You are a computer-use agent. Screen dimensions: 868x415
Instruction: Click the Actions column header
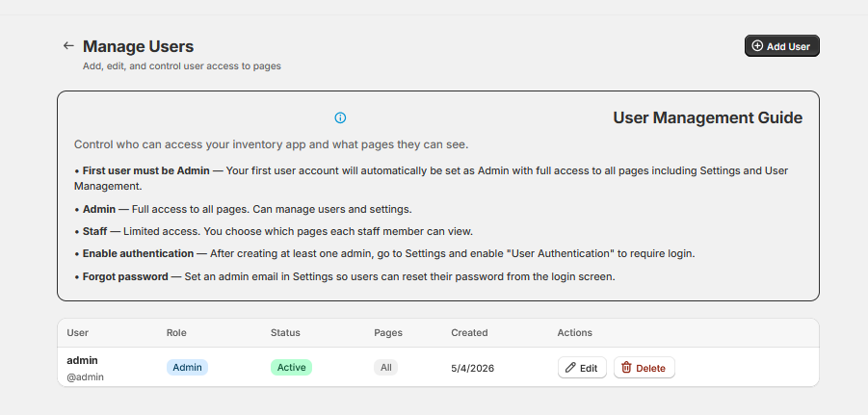point(574,332)
